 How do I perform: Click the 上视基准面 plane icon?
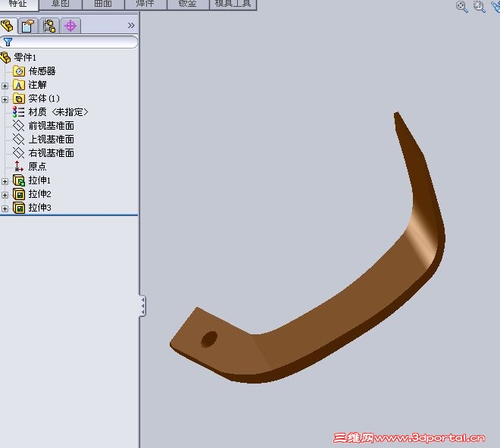[x=18, y=139]
